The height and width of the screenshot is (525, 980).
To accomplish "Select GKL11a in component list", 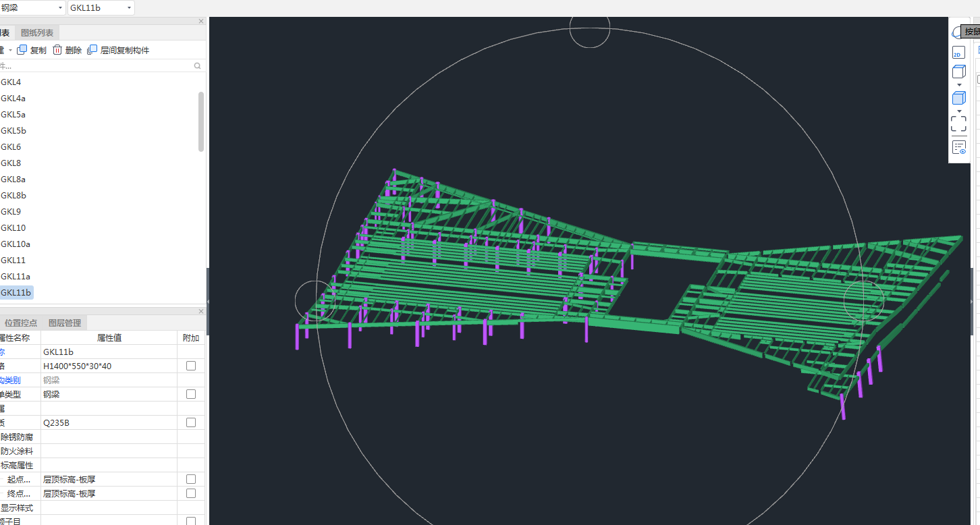I will (x=16, y=277).
